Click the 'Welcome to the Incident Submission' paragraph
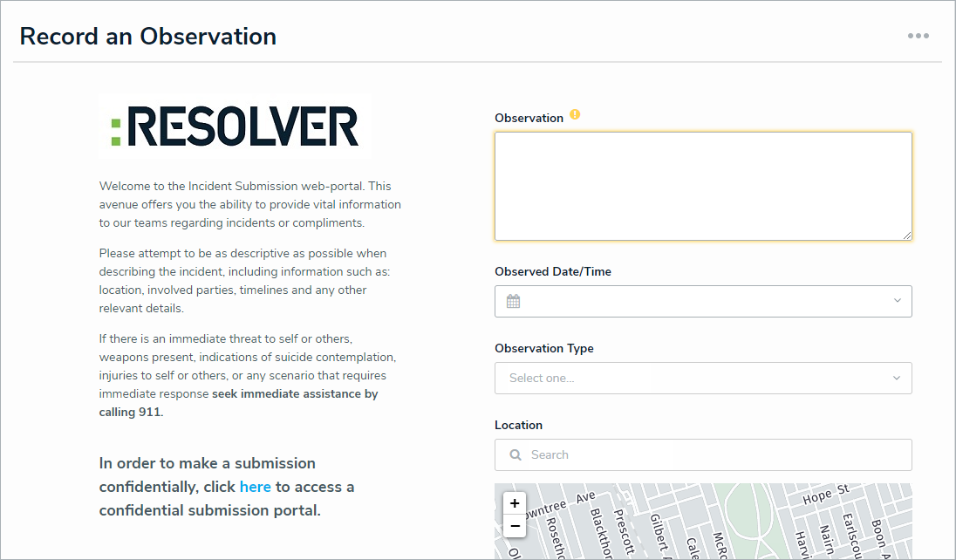 pos(250,204)
